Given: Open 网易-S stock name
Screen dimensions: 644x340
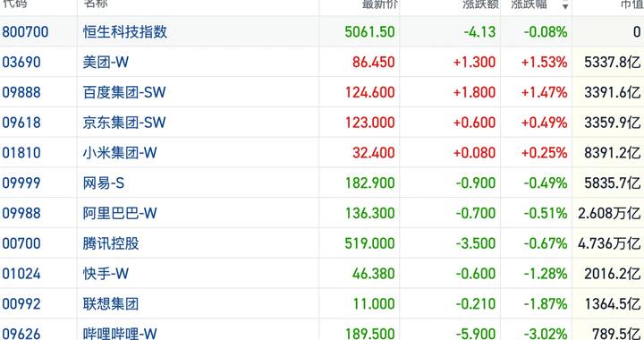Looking at the screenshot, I should pos(104,183).
